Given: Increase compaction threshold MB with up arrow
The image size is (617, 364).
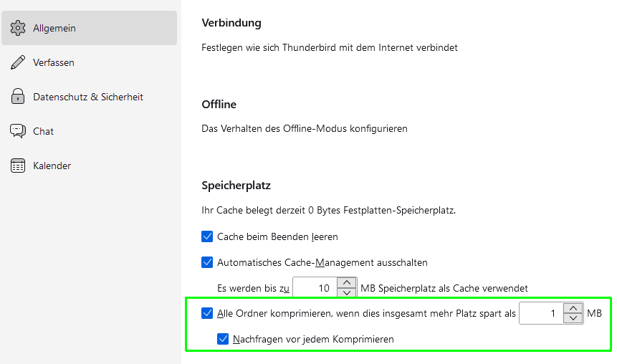Looking at the screenshot, I should 573,308.
